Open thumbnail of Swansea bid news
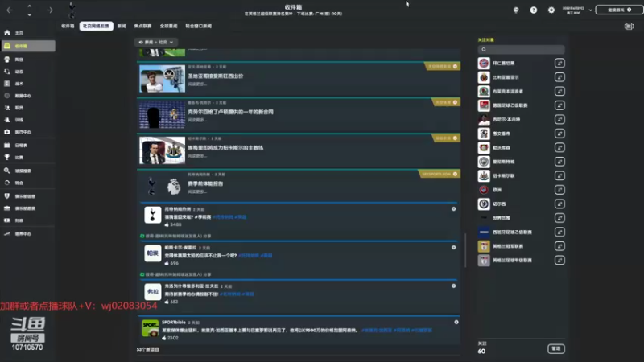 (163, 78)
